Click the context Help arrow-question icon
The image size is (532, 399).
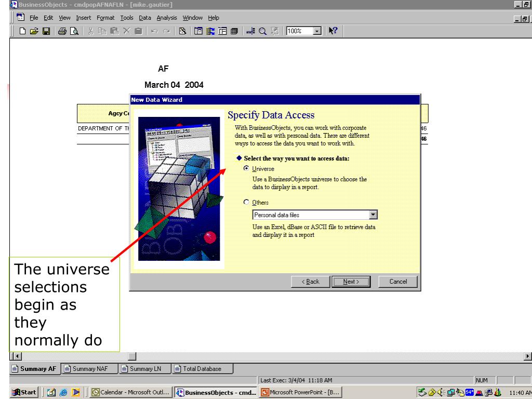333,31
